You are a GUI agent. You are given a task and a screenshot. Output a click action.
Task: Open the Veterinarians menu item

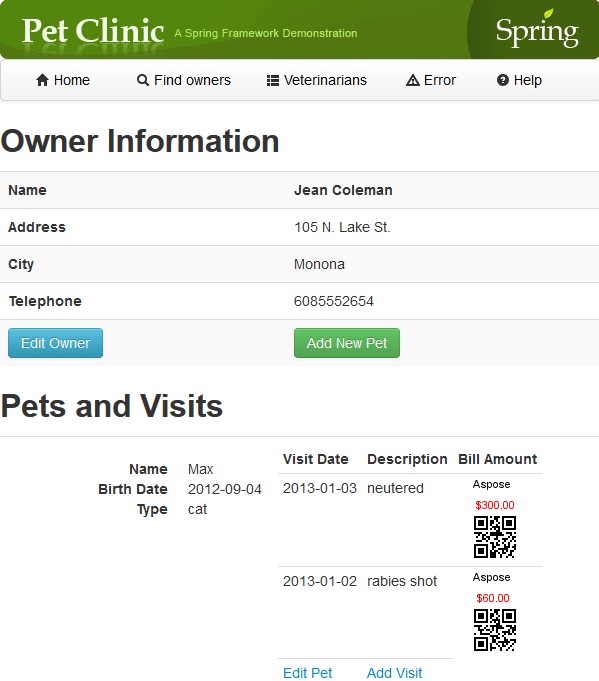pos(317,80)
